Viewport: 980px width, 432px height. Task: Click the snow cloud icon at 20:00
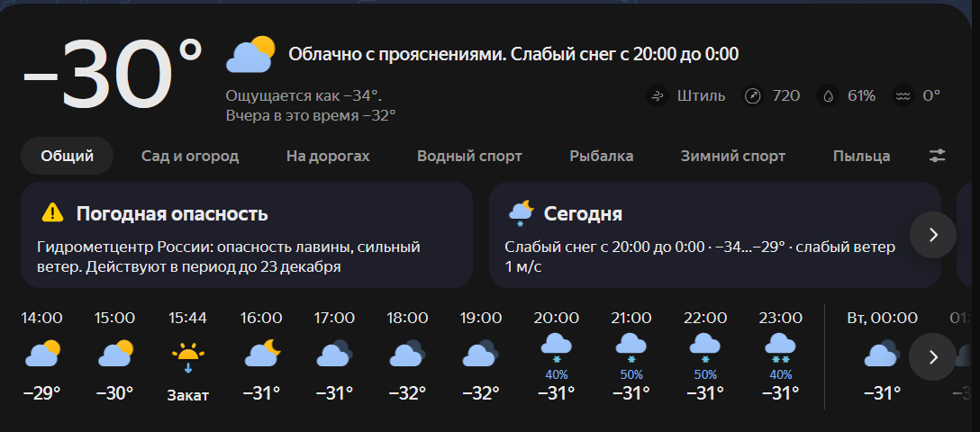click(556, 346)
